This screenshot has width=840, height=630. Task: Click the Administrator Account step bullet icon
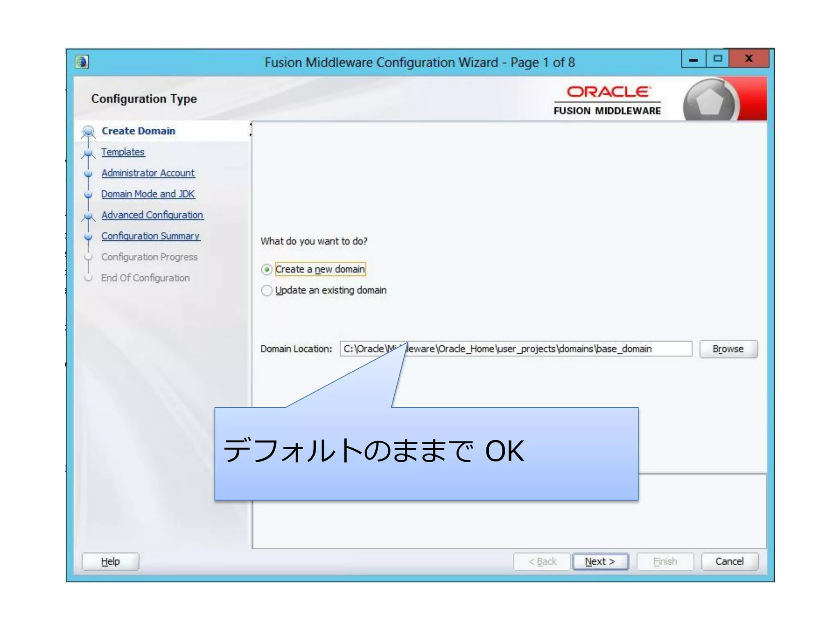pos(88,173)
